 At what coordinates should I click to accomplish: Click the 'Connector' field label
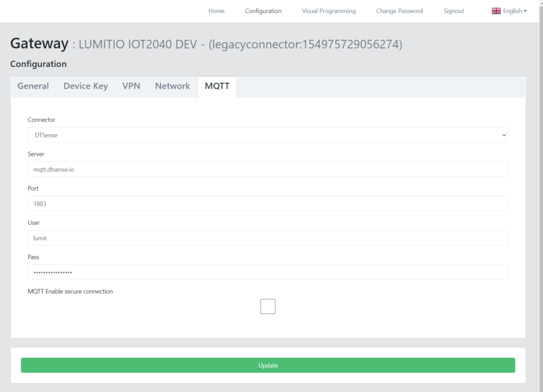pos(41,120)
